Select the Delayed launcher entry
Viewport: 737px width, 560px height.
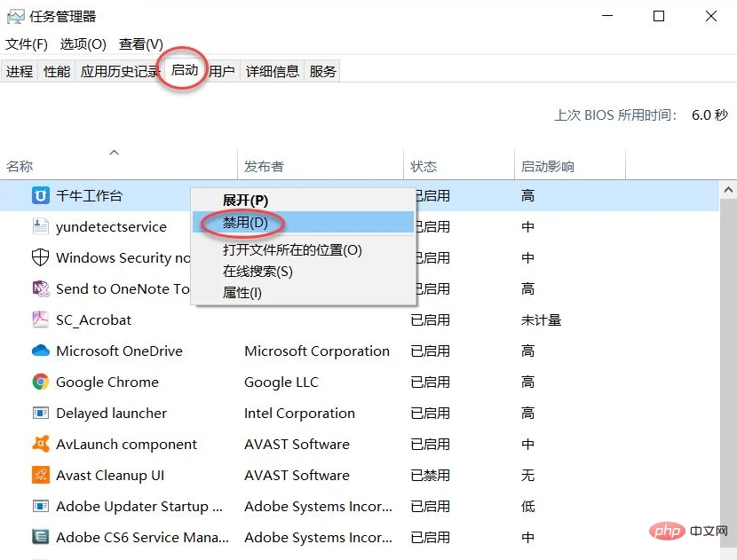coord(111,413)
